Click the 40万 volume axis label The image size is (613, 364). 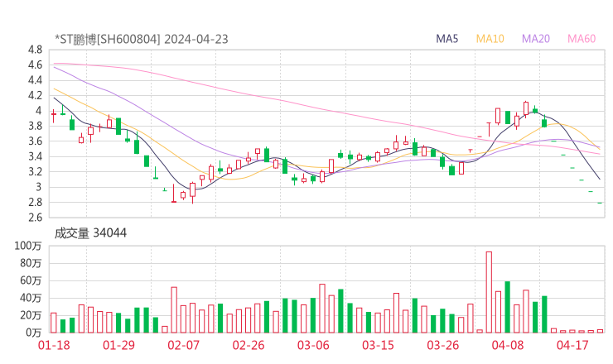(31, 298)
